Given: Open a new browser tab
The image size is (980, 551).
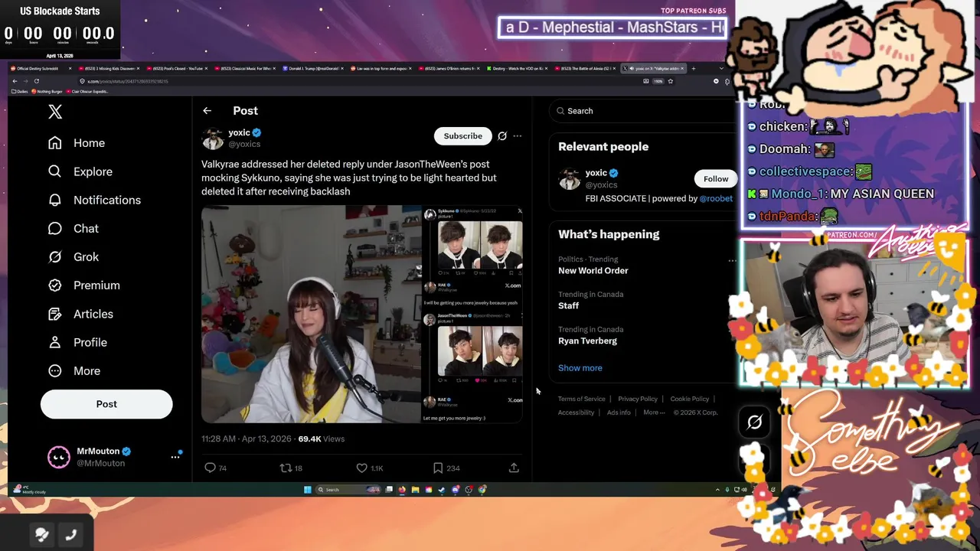Looking at the screenshot, I should 694,68.
